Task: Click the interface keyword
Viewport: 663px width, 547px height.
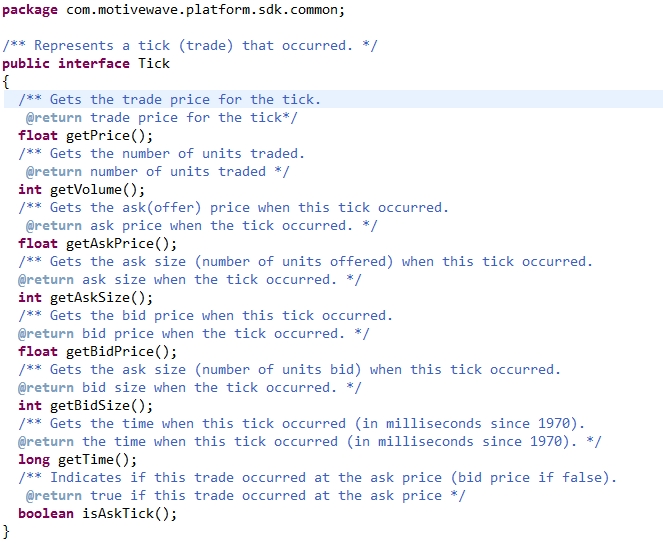Action: pos(94,63)
